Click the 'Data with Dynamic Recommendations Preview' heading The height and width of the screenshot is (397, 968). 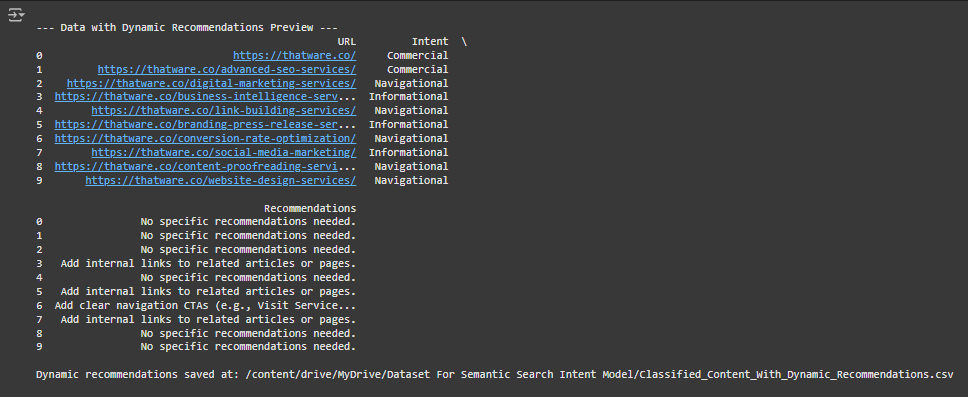point(186,28)
